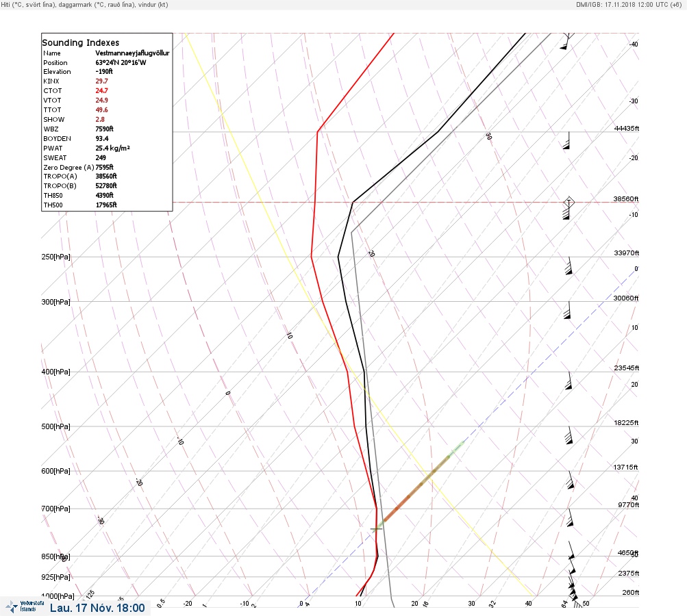687x616 pixels.
Task: Click the wind barb at 23545ft
Action: 569,381
